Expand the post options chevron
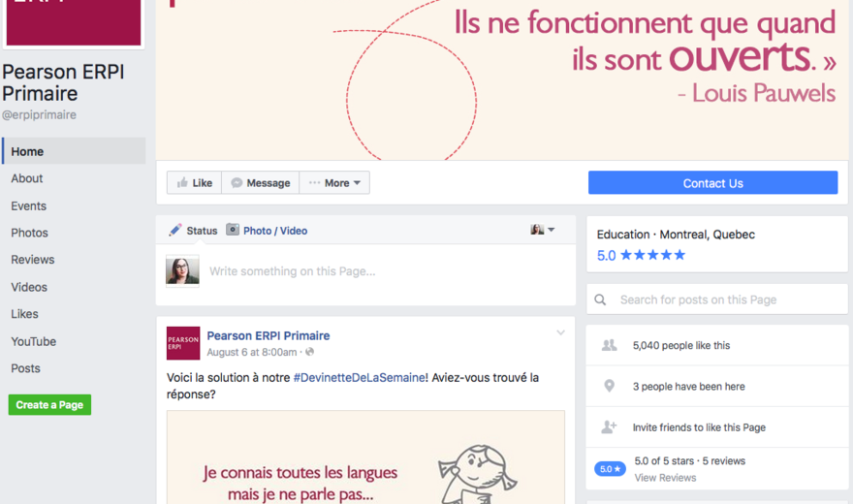Image resolution: width=853 pixels, height=504 pixels. (x=560, y=332)
